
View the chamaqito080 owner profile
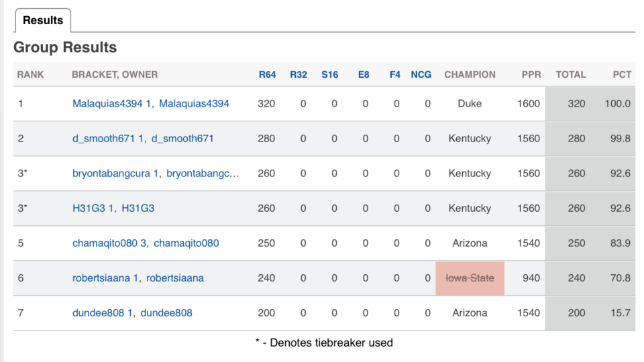point(186,243)
